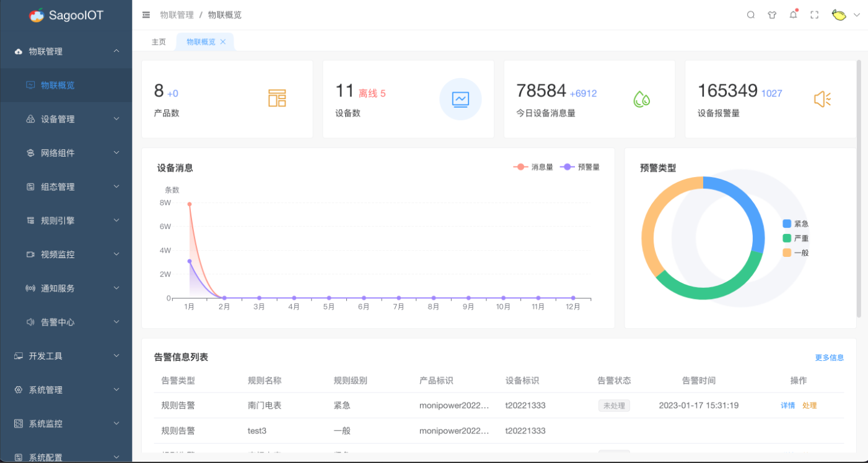Click the product count layout icon

(x=277, y=98)
